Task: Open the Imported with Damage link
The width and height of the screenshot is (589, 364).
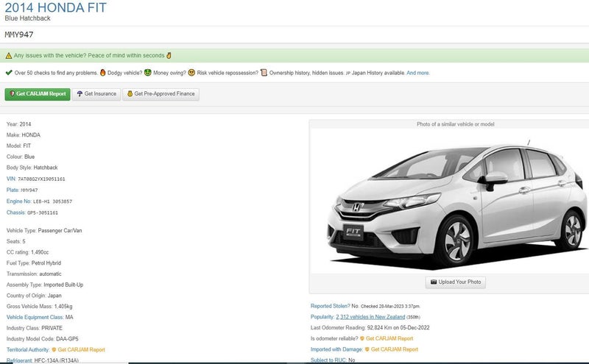Action: coord(336,349)
